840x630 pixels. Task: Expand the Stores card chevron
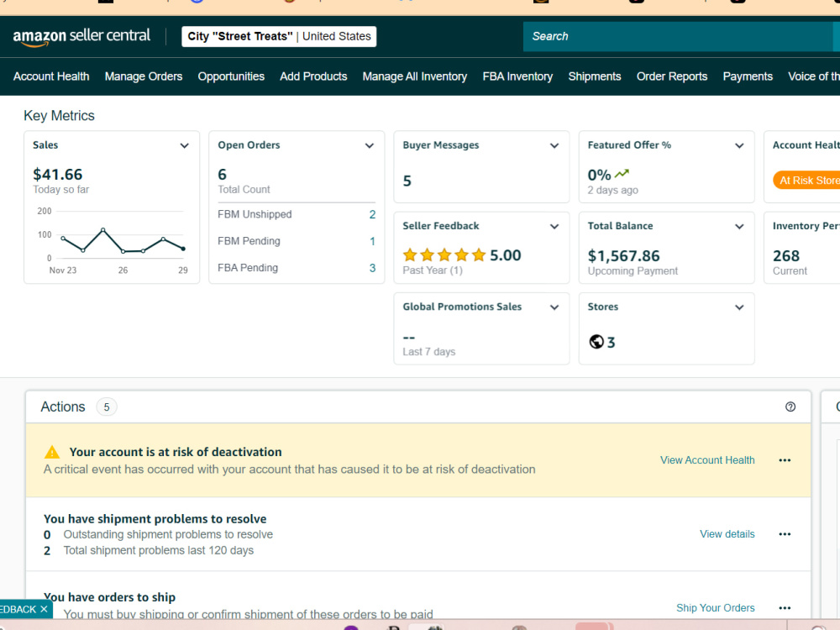click(739, 307)
